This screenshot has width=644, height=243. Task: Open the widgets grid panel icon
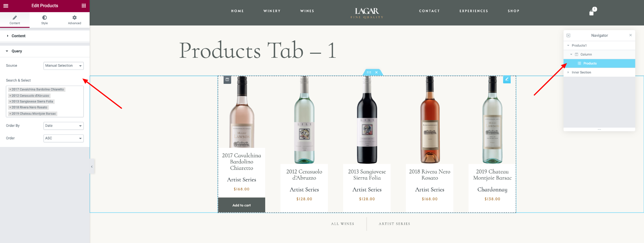point(84,6)
